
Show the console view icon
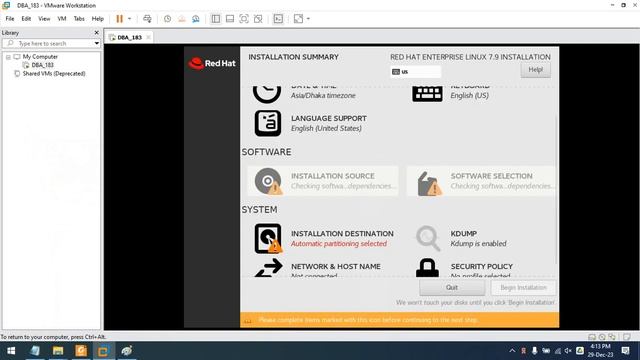278,19
